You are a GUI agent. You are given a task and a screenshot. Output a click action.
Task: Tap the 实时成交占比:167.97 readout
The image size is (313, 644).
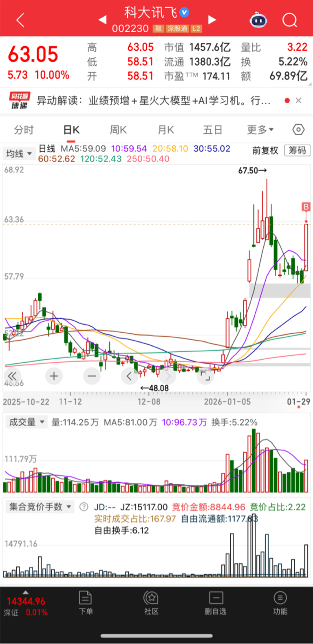tap(135, 519)
